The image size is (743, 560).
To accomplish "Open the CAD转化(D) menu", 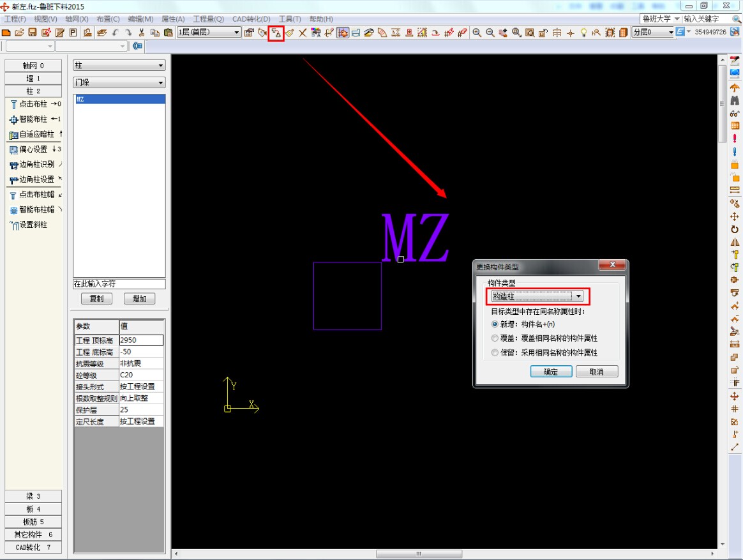I will (x=251, y=19).
